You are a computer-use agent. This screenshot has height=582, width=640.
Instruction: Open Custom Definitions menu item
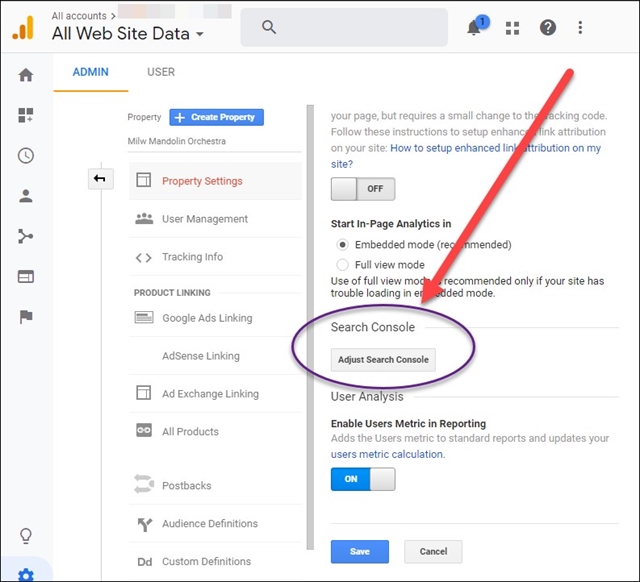(x=215, y=562)
